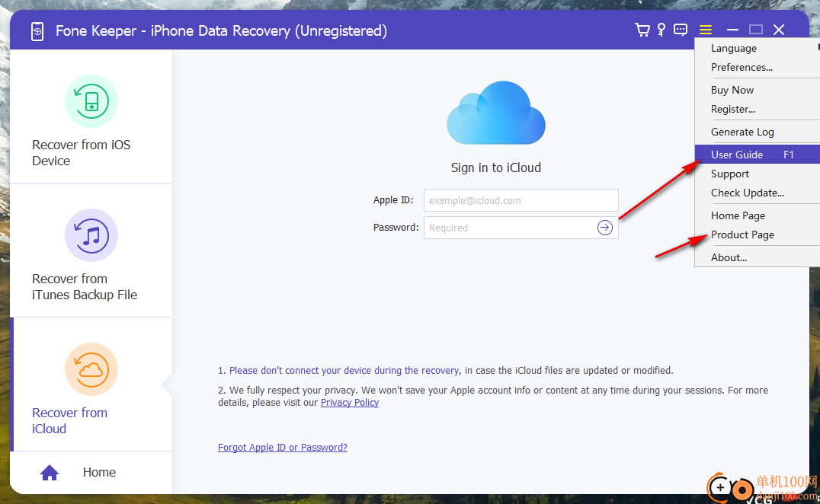This screenshot has height=504, width=820.
Task: Open the feedback chat bubble icon
Action: click(x=681, y=30)
